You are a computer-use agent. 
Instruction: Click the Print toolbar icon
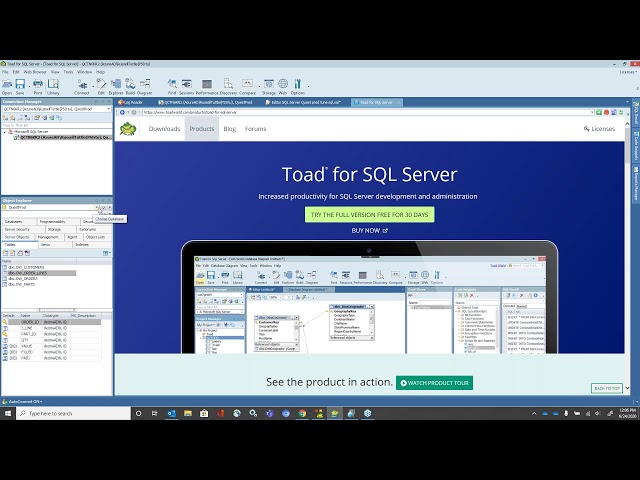(38, 87)
